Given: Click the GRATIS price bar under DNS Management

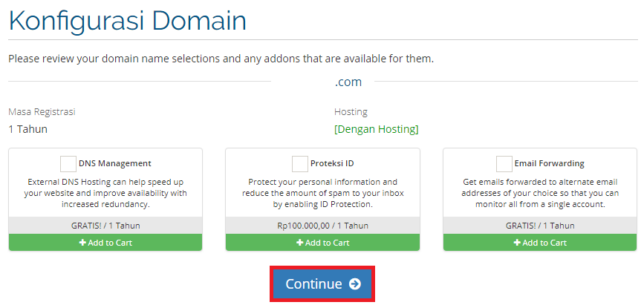Looking at the screenshot, I should tap(105, 226).
